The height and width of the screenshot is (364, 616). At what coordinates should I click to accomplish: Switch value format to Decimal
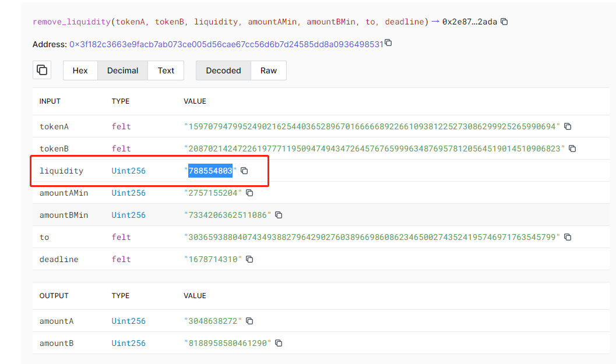pyautogui.click(x=122, y=70)
